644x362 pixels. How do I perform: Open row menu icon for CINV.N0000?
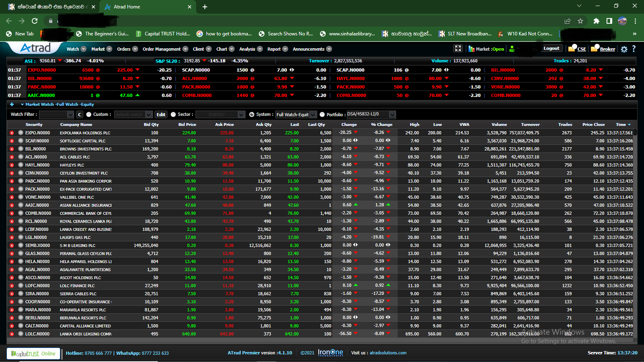20,173
